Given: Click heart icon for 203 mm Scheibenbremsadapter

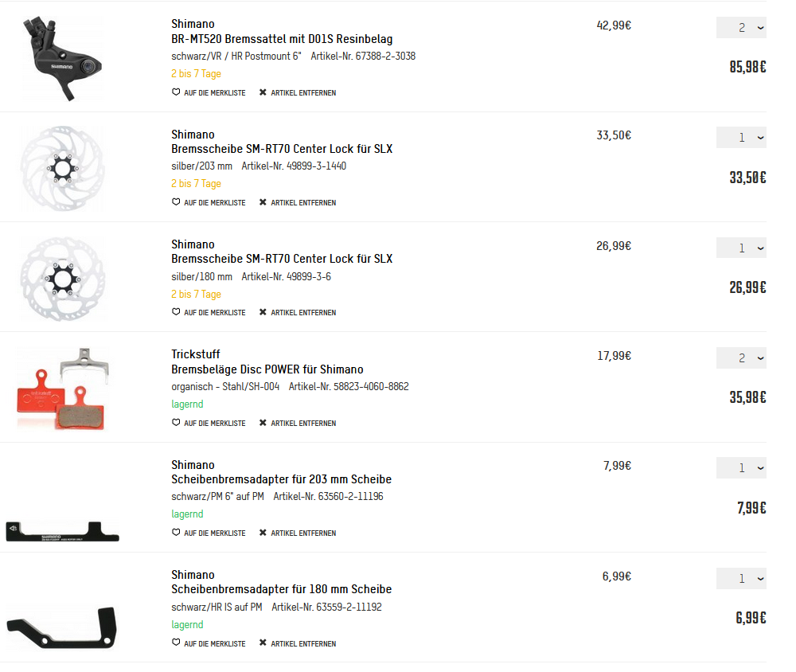Looking at the screenshot, I should point(176,533).
